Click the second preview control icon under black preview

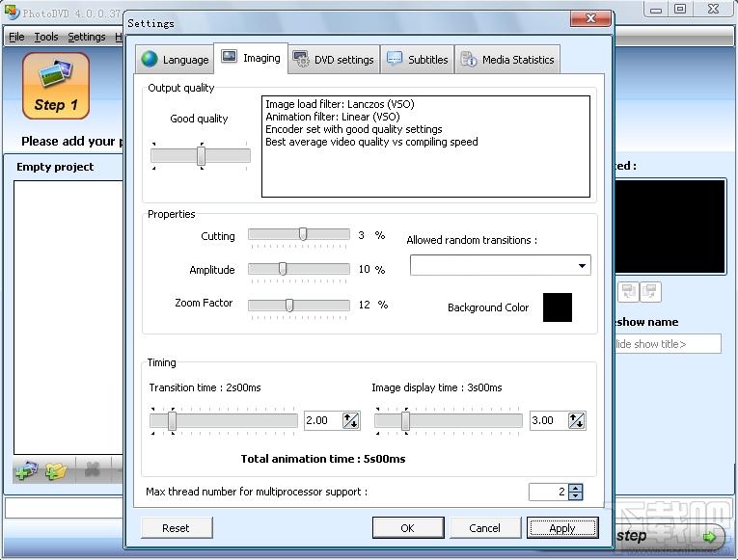[x=650, y=291]
